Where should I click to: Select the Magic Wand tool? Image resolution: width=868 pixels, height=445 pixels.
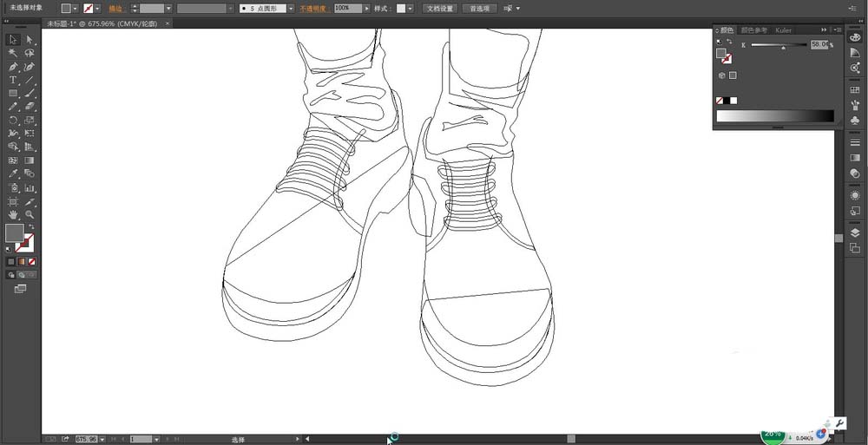click(x=13, y=53)
